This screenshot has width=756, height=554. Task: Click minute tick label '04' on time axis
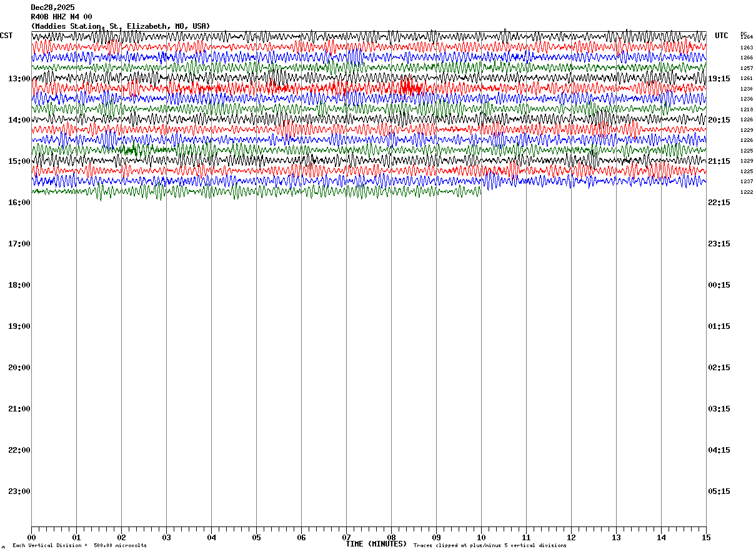[211, 537]
